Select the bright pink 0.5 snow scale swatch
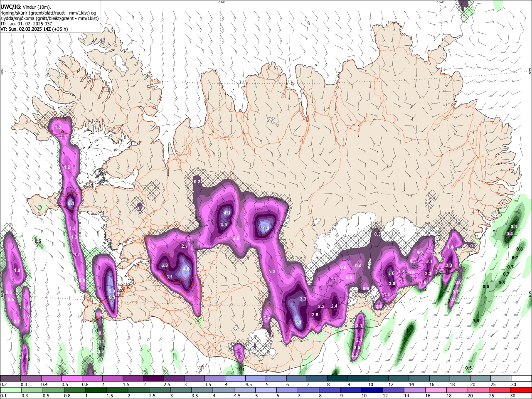532x399 pixels. coord(71,379)
